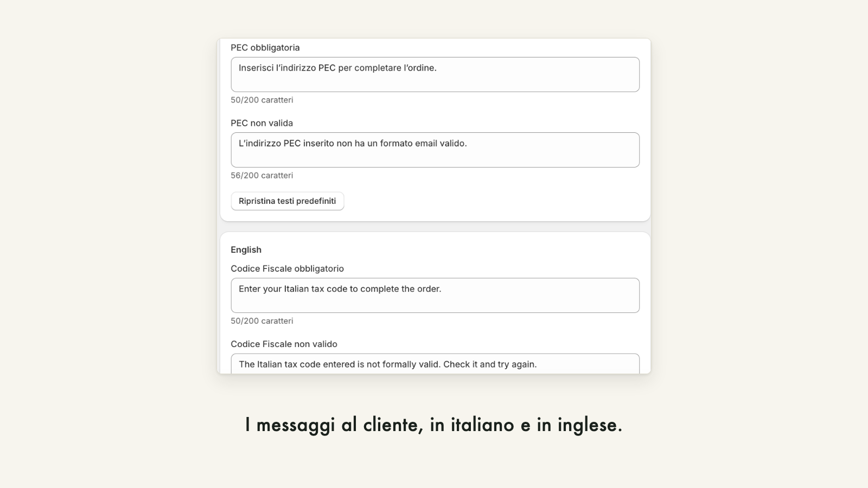Click the caption "I messaggi al cliente"
This screenshot has width=868, height=488.
[x=334, y=425]
